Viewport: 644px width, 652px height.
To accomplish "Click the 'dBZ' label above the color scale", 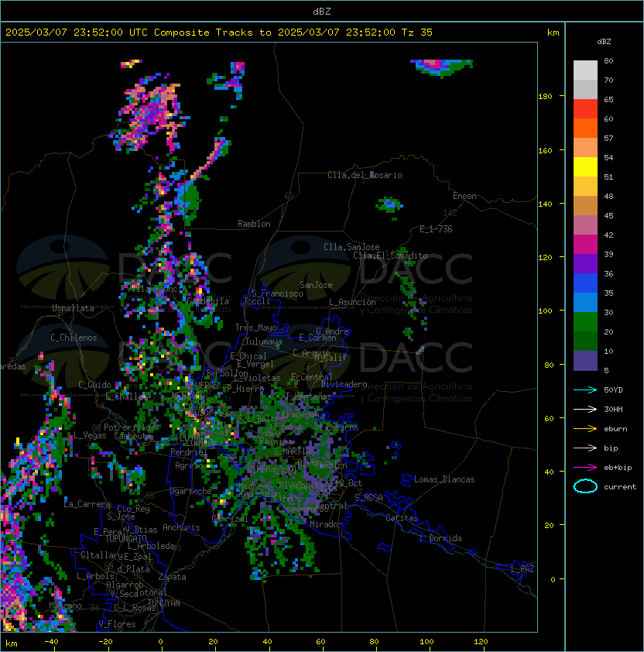I will (x=604, y=42).
